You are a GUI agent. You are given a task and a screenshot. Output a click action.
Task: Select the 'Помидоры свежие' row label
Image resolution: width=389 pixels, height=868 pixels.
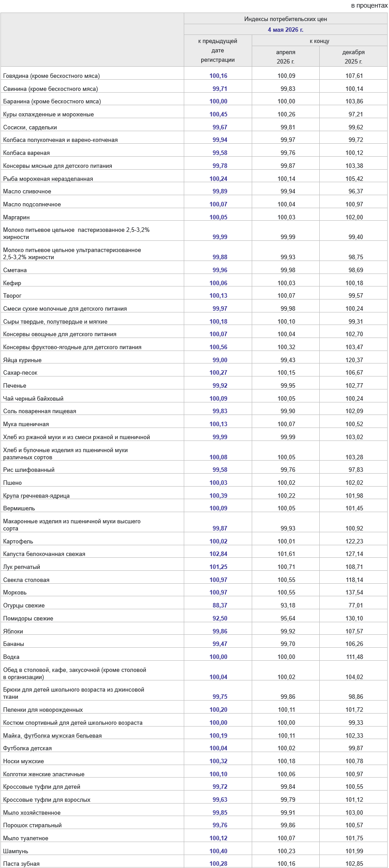[x=28, y=618]
